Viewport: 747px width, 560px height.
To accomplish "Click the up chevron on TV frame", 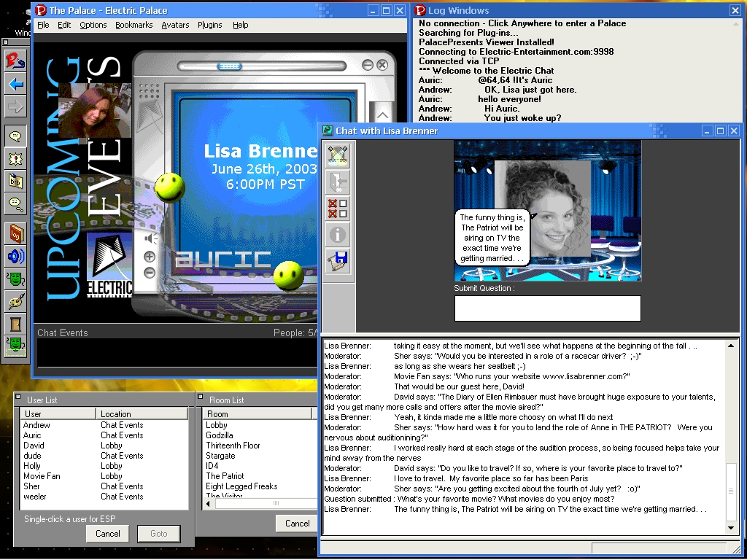I will point(382,115).
